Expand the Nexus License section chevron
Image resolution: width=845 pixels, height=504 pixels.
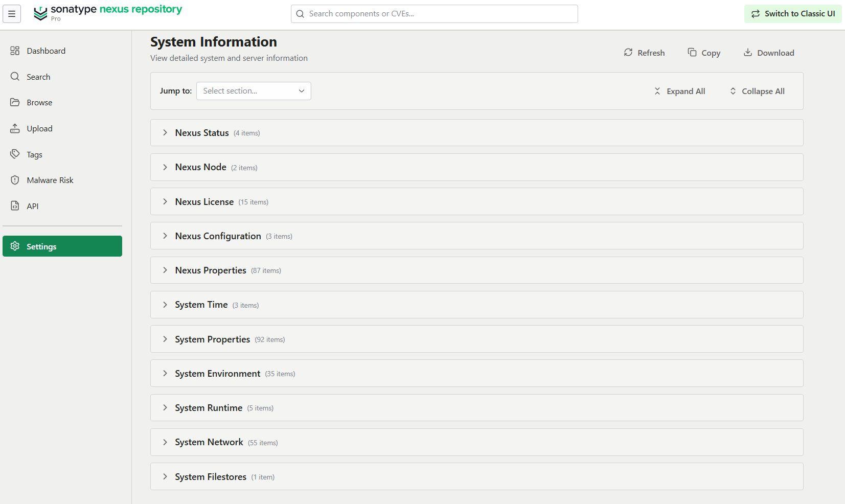click(165, 201)
